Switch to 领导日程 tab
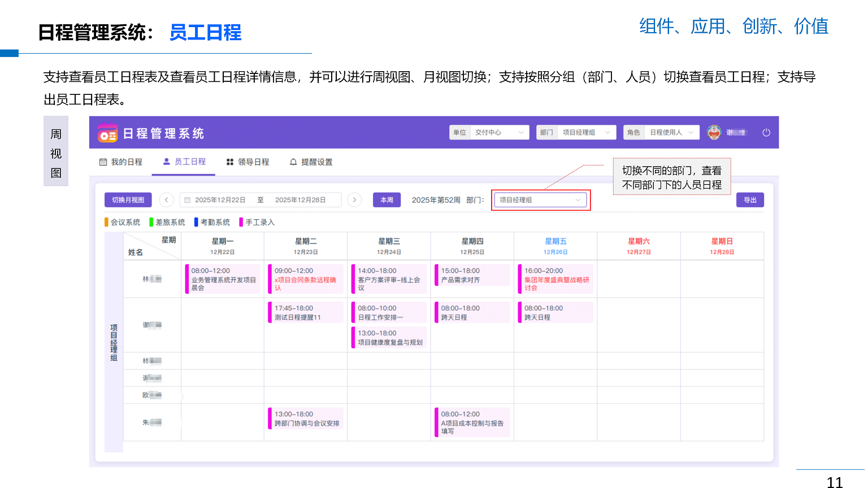The image size is (868, 488). pos(248,162)
